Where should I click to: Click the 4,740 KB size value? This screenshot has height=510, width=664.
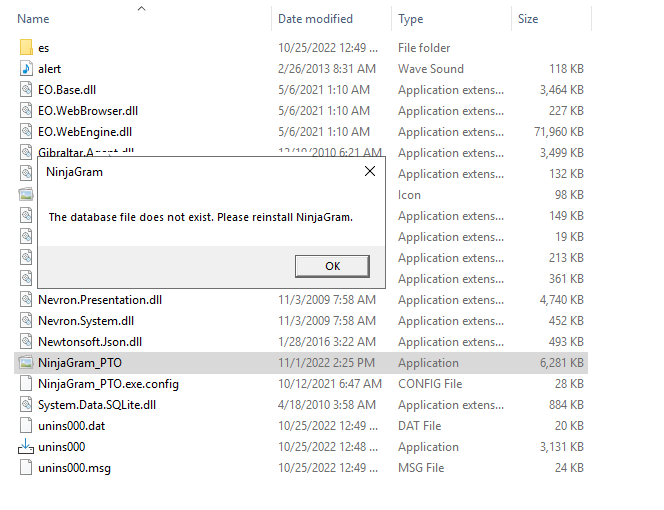click(562, 300)
